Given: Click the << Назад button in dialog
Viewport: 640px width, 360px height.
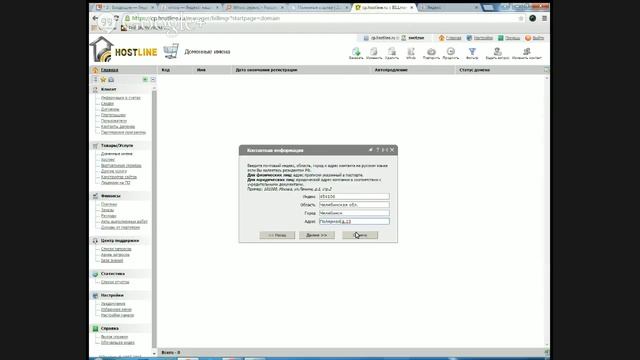Looking at the screenshot, I should [277, 235].
